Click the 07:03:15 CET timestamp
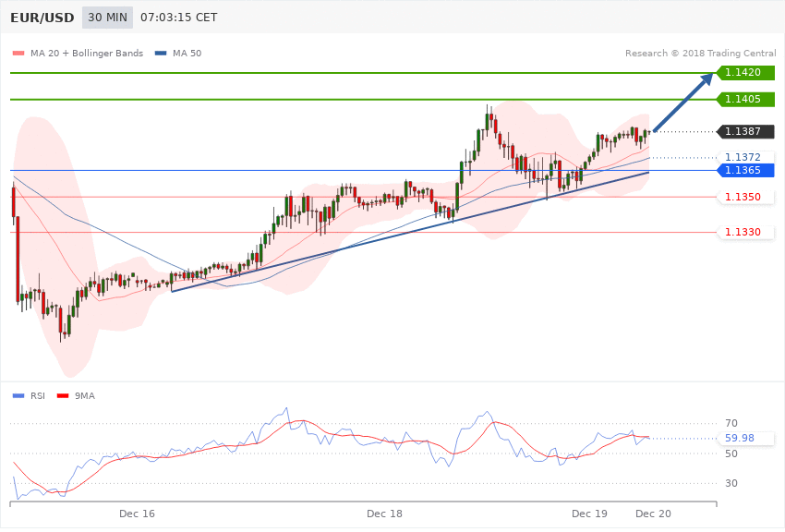785x532 pixels. (x=179, y=18)
